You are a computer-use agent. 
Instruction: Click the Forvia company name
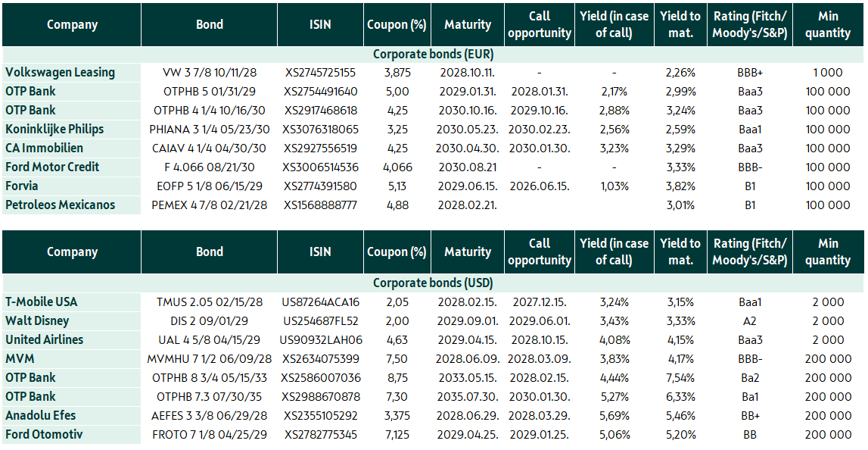22,186
